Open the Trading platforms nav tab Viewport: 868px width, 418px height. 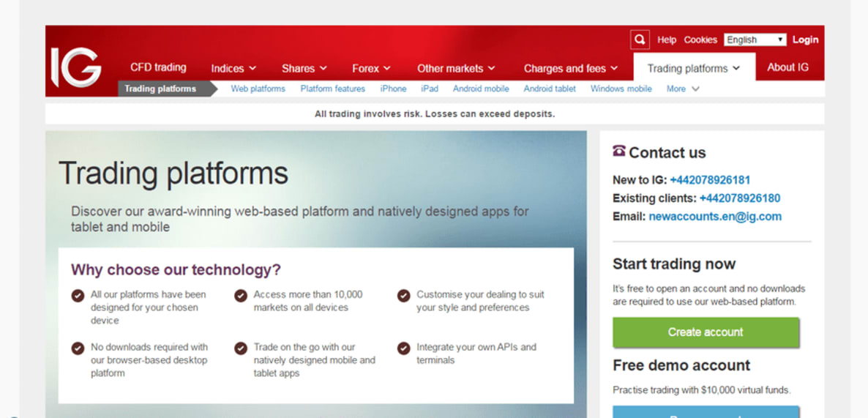coord(694,68)
